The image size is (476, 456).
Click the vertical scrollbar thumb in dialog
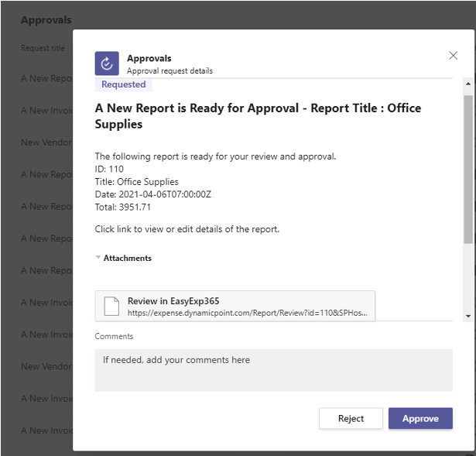click(x=468, y=169)
